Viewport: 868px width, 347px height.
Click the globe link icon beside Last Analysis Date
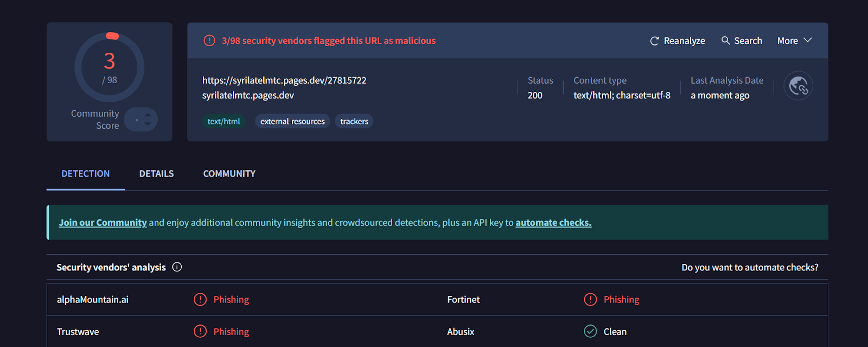[x=798, y=86]
